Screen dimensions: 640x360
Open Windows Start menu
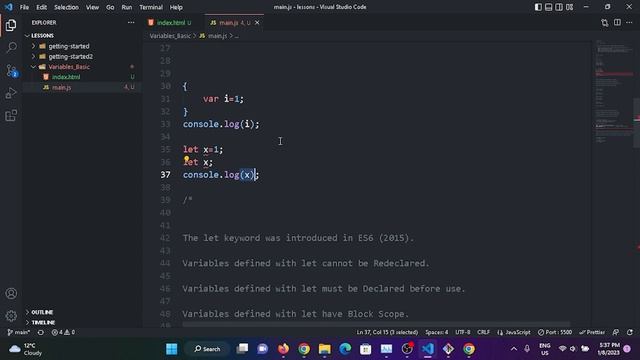tap(171, 349)
